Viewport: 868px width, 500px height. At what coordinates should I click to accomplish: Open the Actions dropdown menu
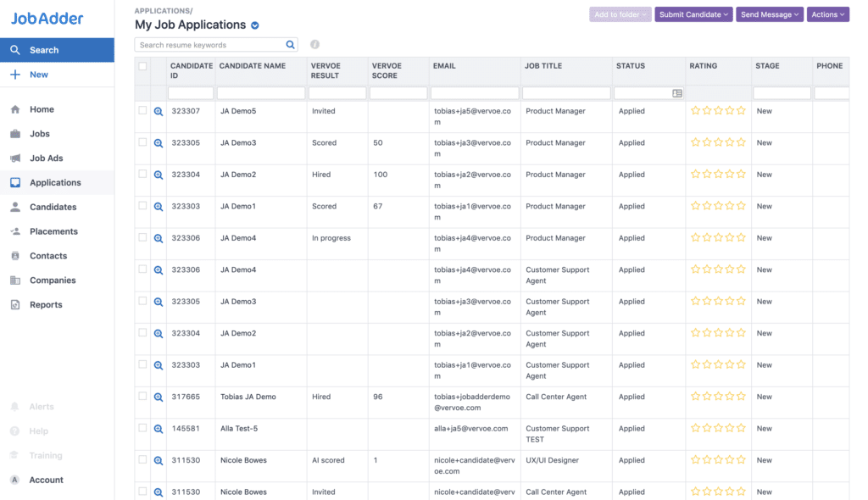click(827, 14)
